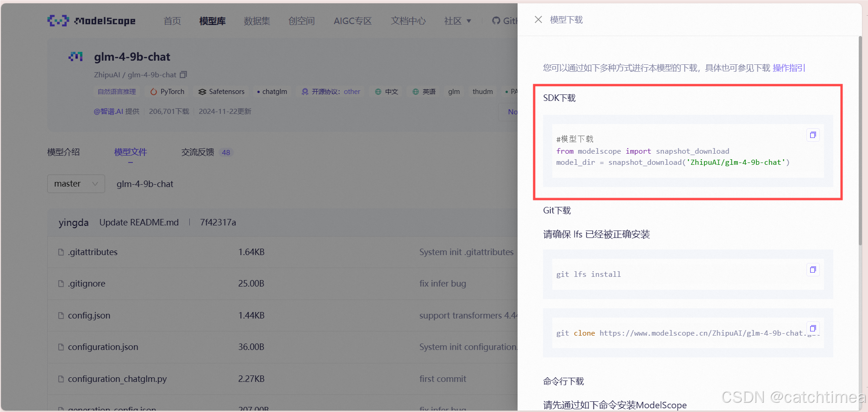Close the 模型下载 panel with X icon

click(x=538, y=19)
